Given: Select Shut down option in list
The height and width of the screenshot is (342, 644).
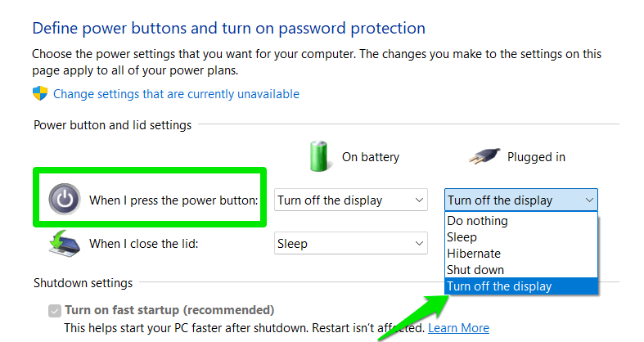Looking at the screenshot, I should (475, 270).
